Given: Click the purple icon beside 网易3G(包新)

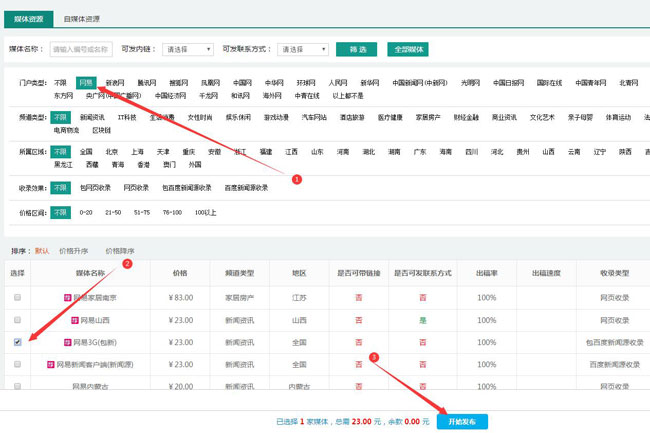Looking at the screenshot, I should [x=68, y=343].
